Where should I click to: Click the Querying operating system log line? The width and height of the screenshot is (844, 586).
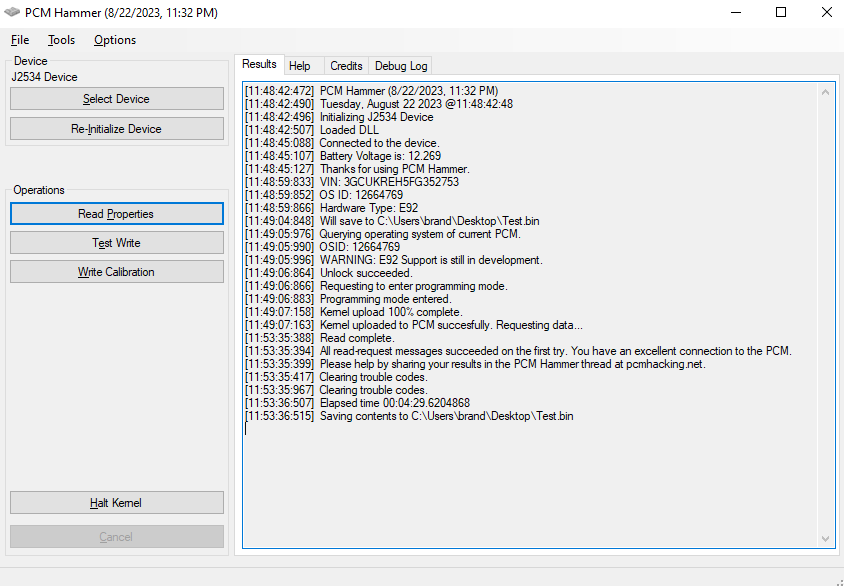(x=383, y=234)
